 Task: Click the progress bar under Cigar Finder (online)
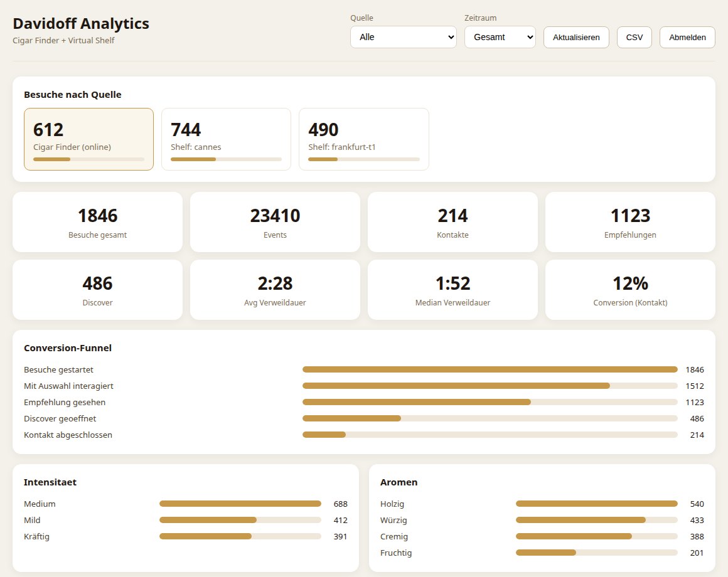tap(88, 159)
